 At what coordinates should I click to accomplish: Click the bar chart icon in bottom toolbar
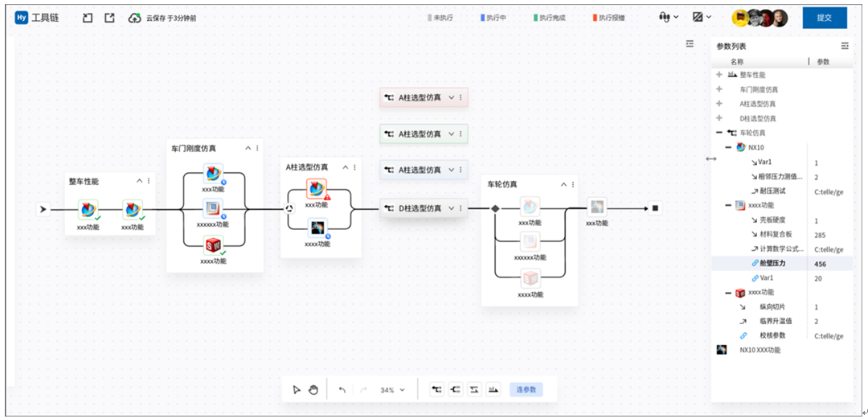[493, 390]
